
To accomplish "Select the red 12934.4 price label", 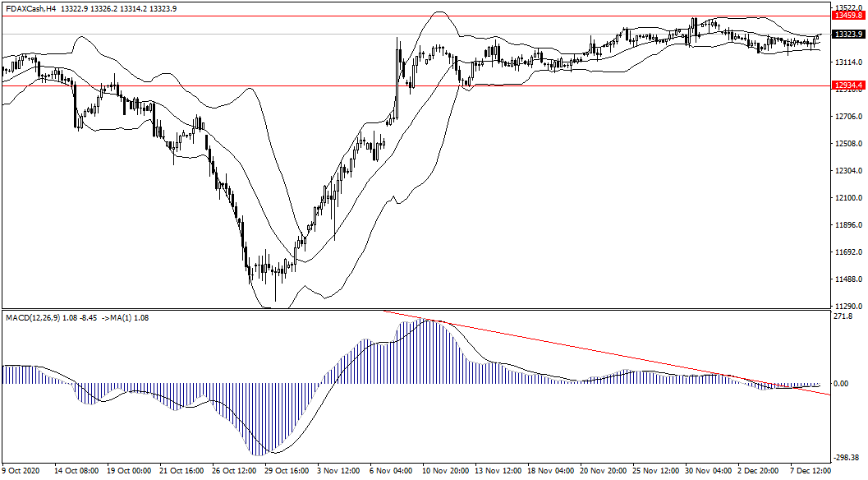I will click(846, 85).
